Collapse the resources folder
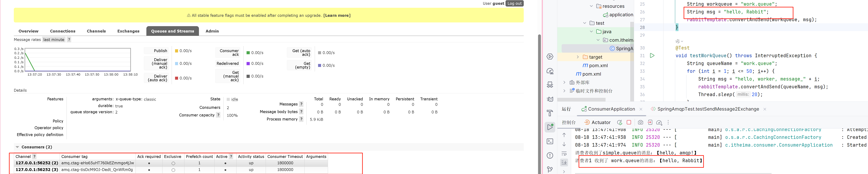 click(x=591, y=6)
